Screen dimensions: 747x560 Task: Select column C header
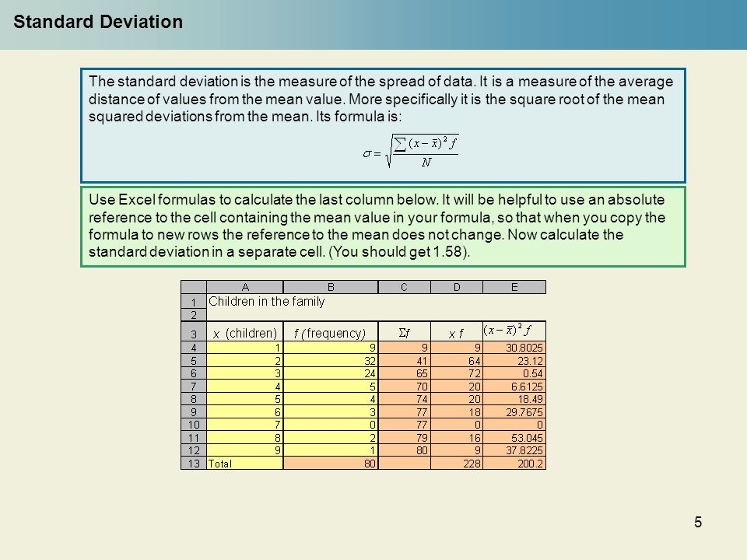pos(405,287)
